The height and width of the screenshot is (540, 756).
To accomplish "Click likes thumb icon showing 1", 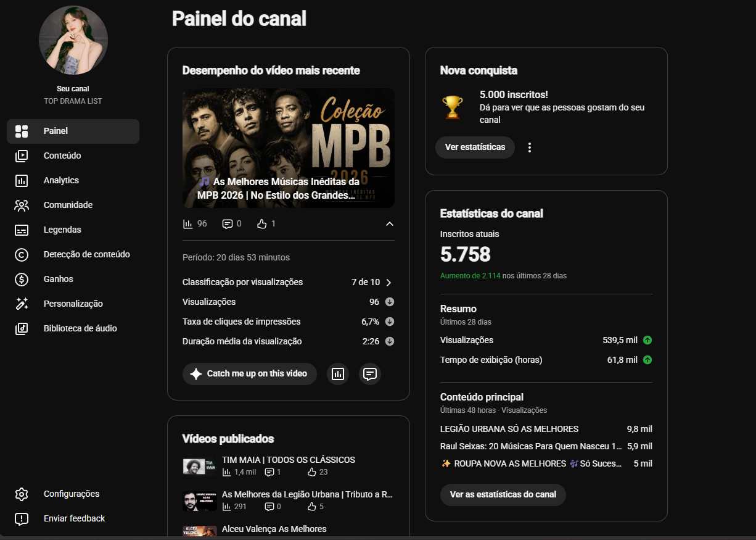I will (x=262, y=224).
